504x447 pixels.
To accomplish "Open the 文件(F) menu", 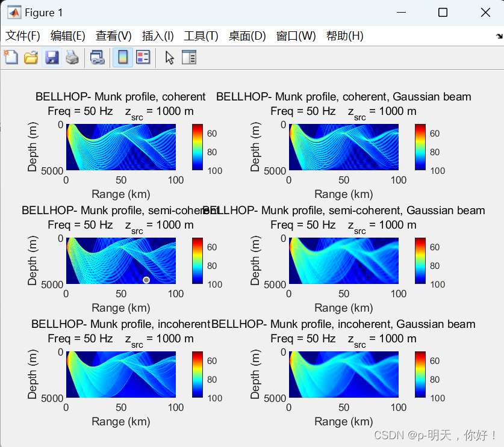I will (22, 35).
